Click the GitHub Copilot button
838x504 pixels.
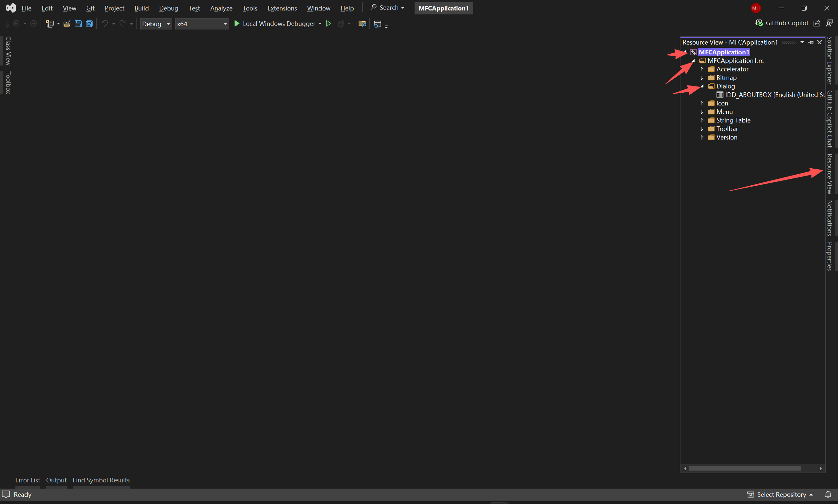782,23
